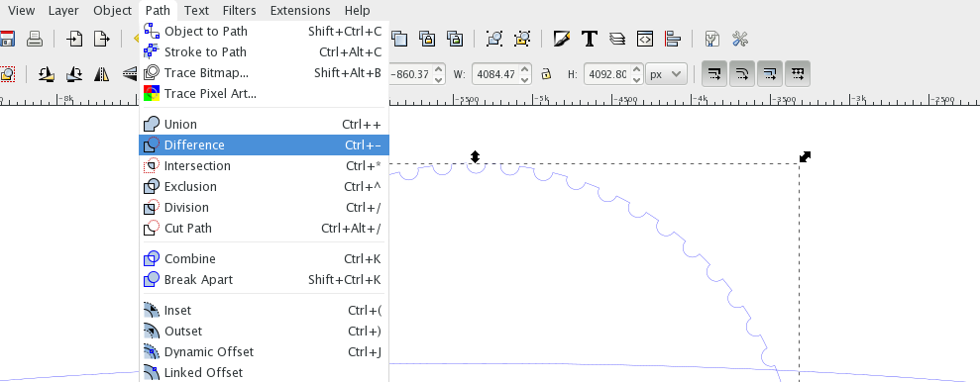Decrease the -860.37 field with down arrow

tap(439, 79)
